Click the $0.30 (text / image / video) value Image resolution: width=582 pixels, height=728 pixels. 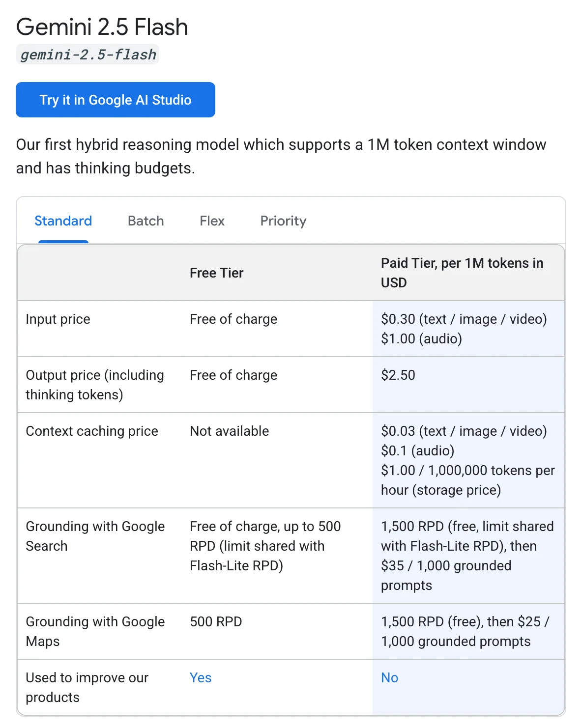pyautogui.click(x=464, y=319)
